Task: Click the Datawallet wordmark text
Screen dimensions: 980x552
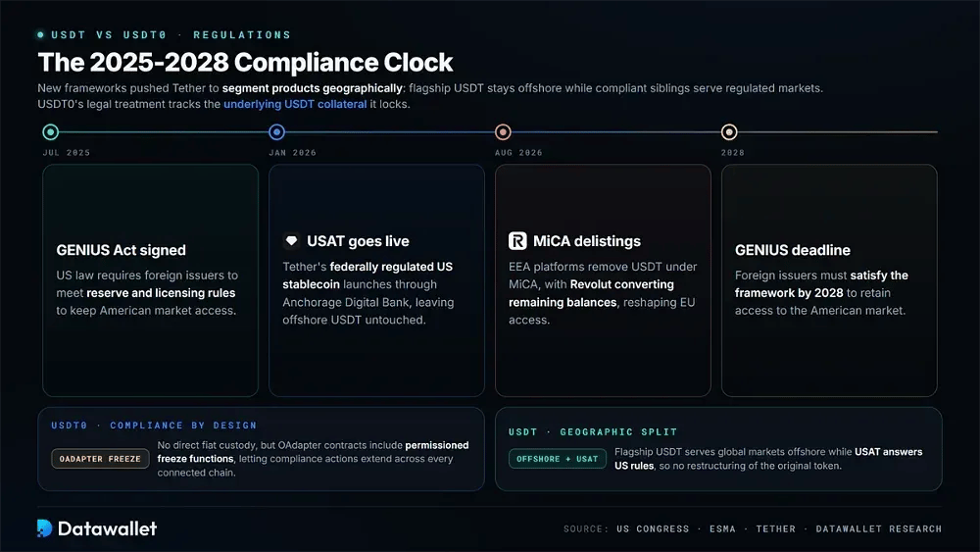Action: 107,528
